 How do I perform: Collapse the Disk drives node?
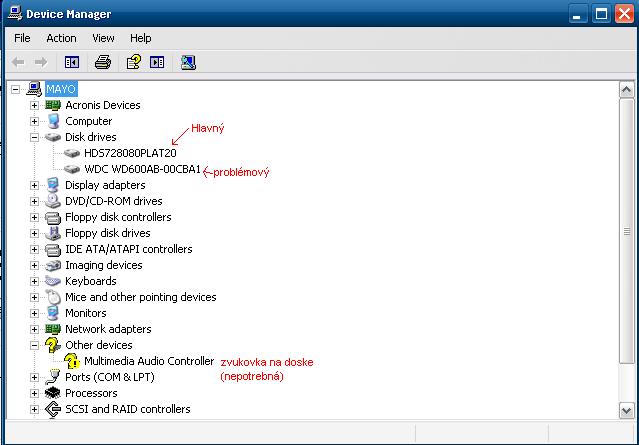coord(34,137)
